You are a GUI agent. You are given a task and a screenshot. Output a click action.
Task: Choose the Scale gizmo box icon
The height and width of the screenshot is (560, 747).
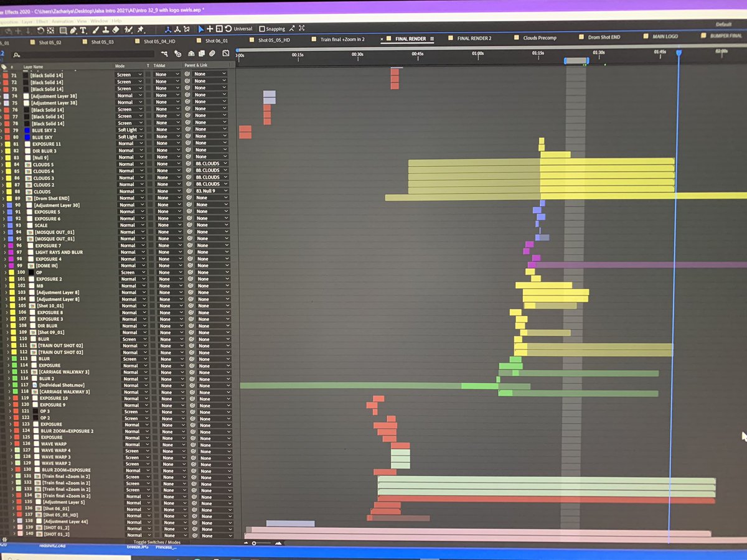(219, 29)
